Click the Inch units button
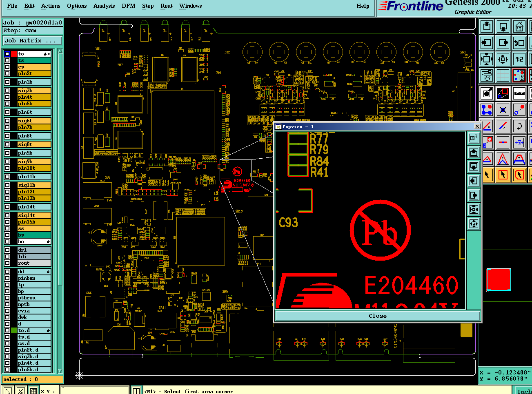The height and width of the screenshot is (394, 532). [523, 390]
